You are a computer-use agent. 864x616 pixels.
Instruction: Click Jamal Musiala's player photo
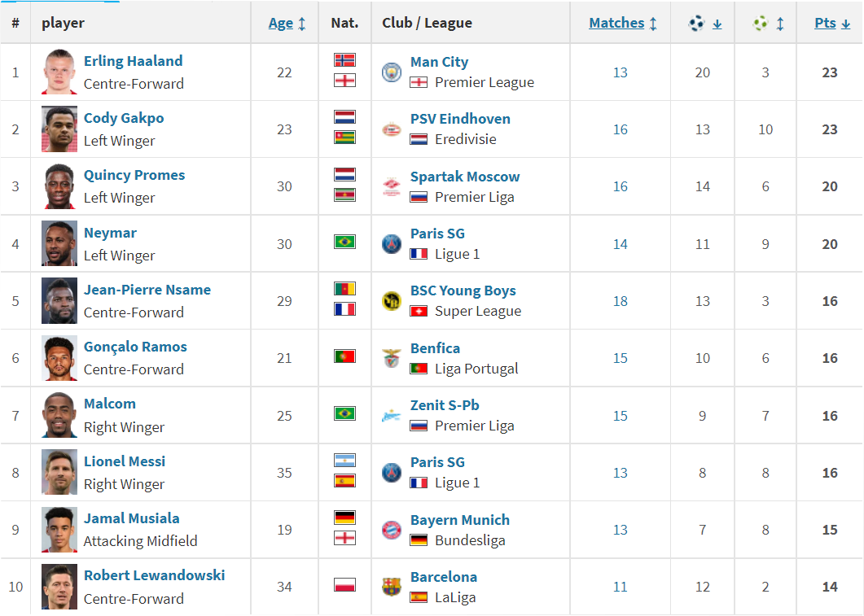[x=59, y=529]
